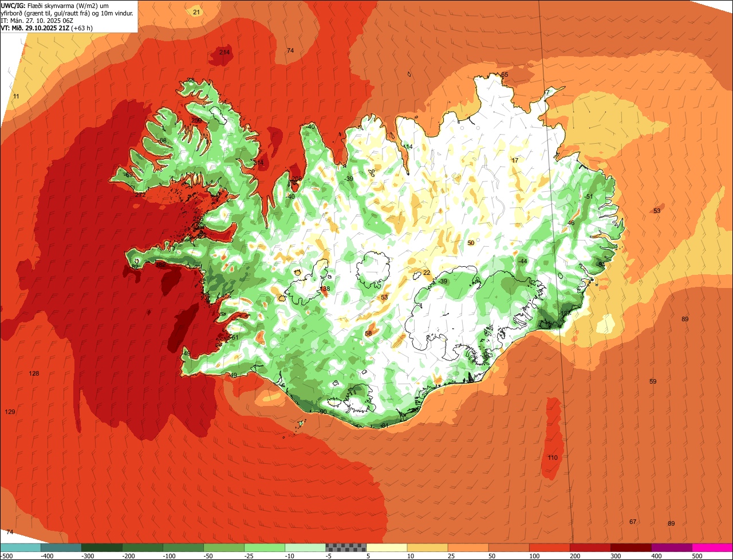The height and width of the screenshot is (560, 733).
Task: Click the map value '59' in the eastern ocean
Action: [653, 381]
